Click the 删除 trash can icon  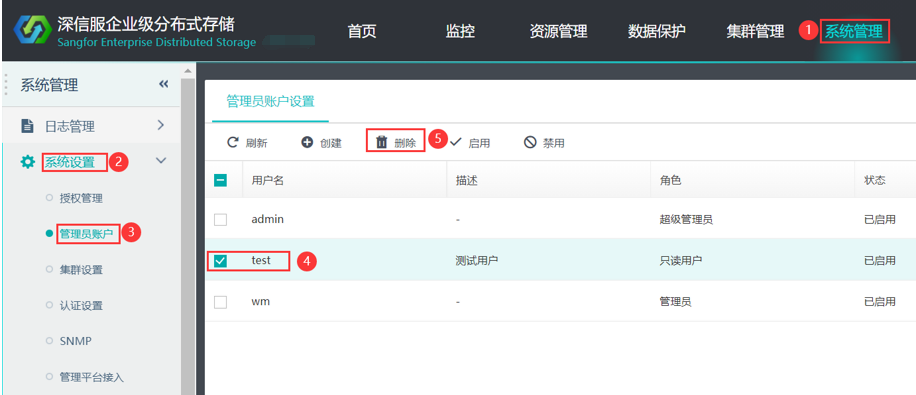381,142
